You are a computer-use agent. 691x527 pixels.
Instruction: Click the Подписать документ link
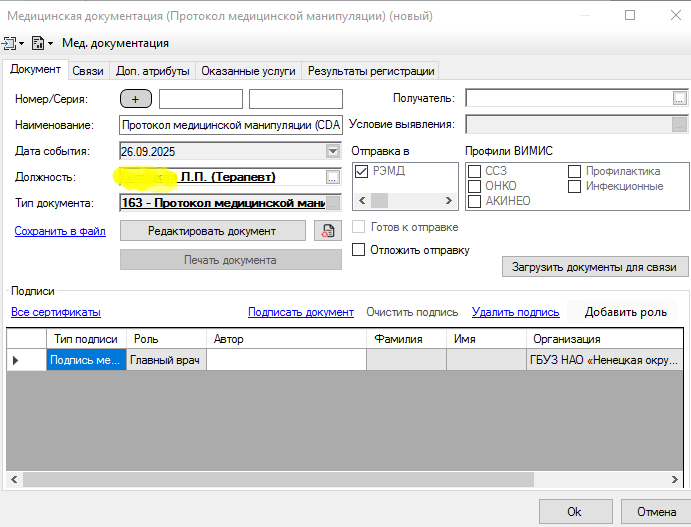click(300, 312)
